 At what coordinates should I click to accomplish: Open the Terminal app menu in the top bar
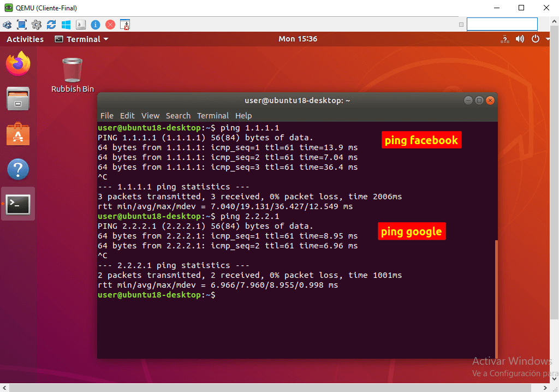(82, 39)
